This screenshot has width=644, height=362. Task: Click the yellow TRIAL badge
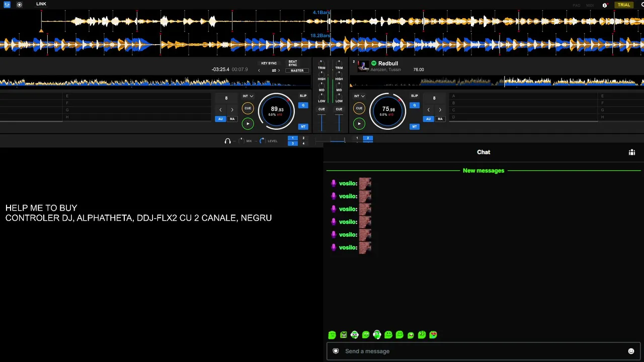[x=624, y=5]
